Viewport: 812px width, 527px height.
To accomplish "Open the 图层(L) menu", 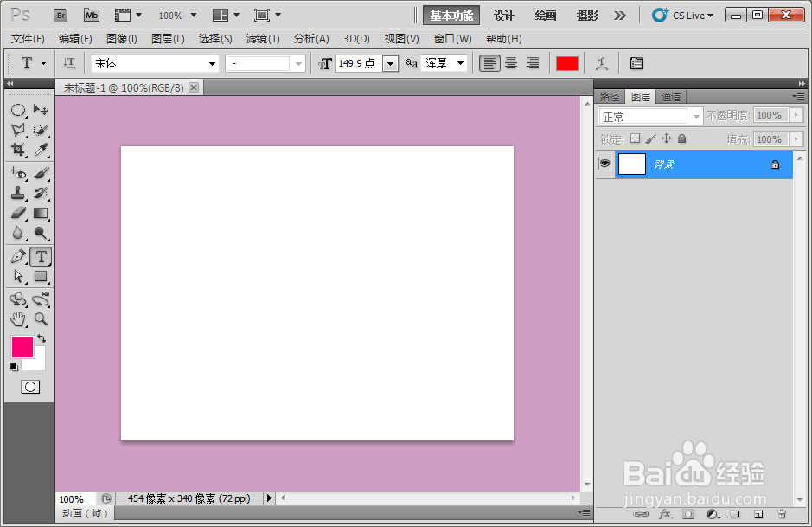I will click(168, 39).
